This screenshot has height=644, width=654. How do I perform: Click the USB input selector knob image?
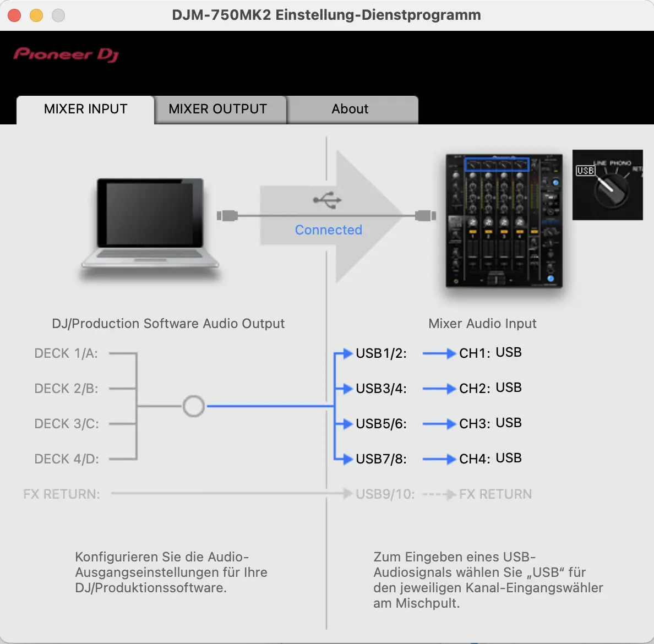click(607, 185)
